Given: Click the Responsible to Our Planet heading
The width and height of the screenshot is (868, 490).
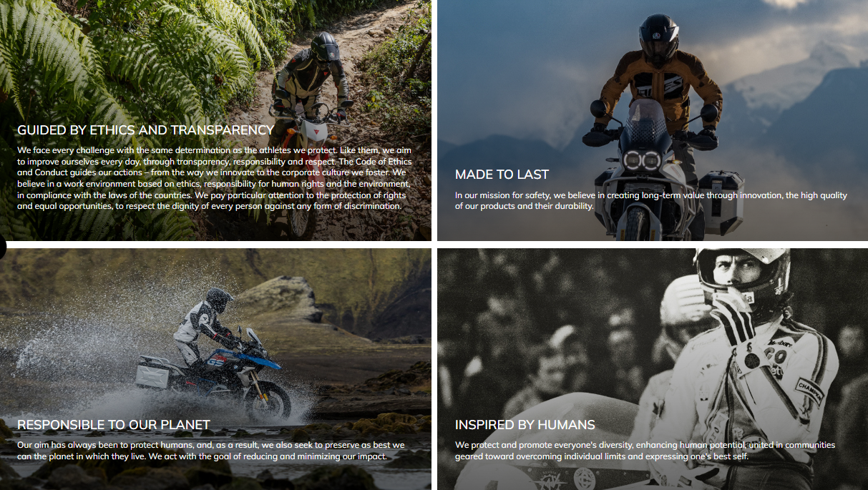Looking at the screenshot, I should 114,425.
